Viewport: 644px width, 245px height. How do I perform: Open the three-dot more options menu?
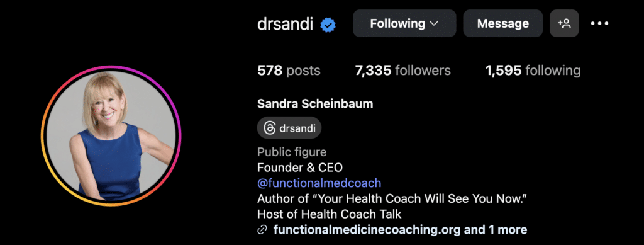point(599,24)
